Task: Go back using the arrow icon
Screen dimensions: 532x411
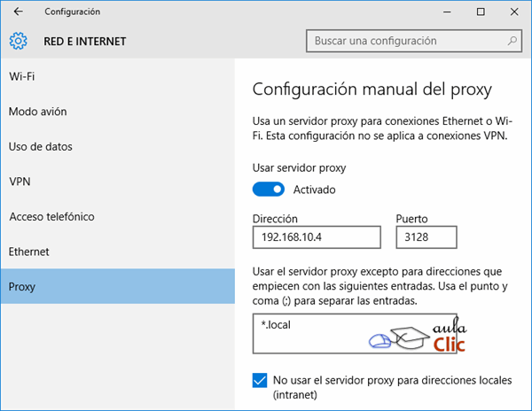Action: (18, 12)
